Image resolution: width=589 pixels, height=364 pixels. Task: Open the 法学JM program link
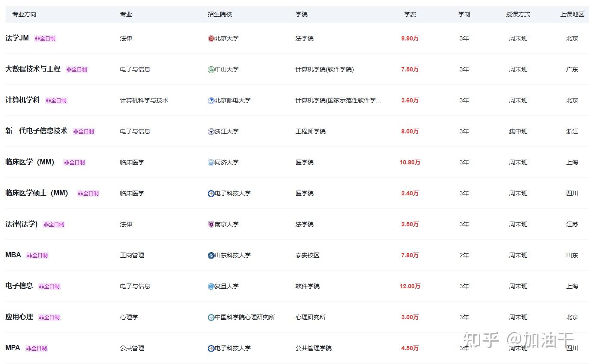17,38
